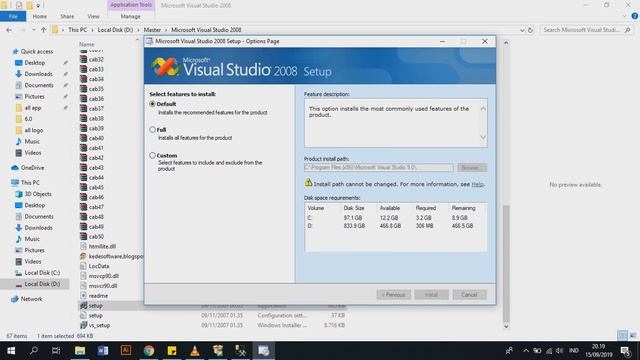Click the feature description scroll-up arrow

coord(483,109)
